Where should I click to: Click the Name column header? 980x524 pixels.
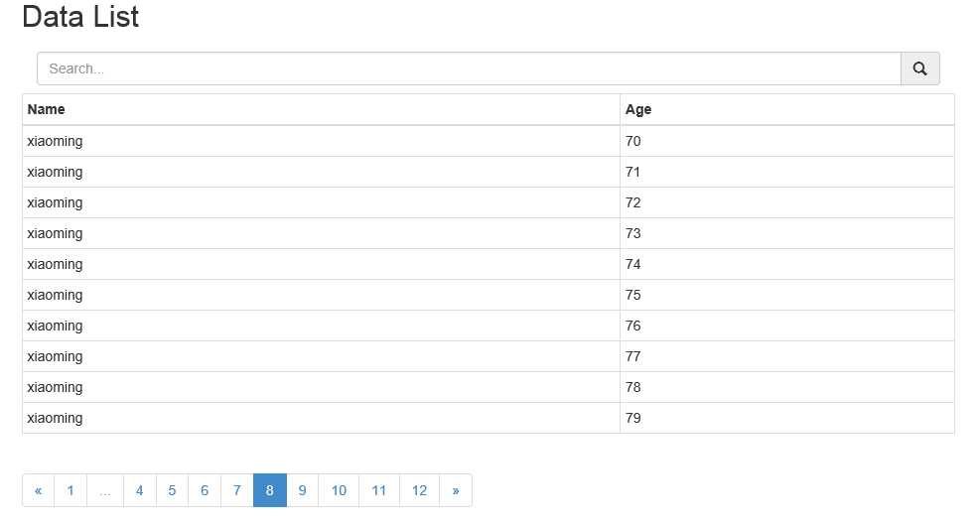pos(47,109)
